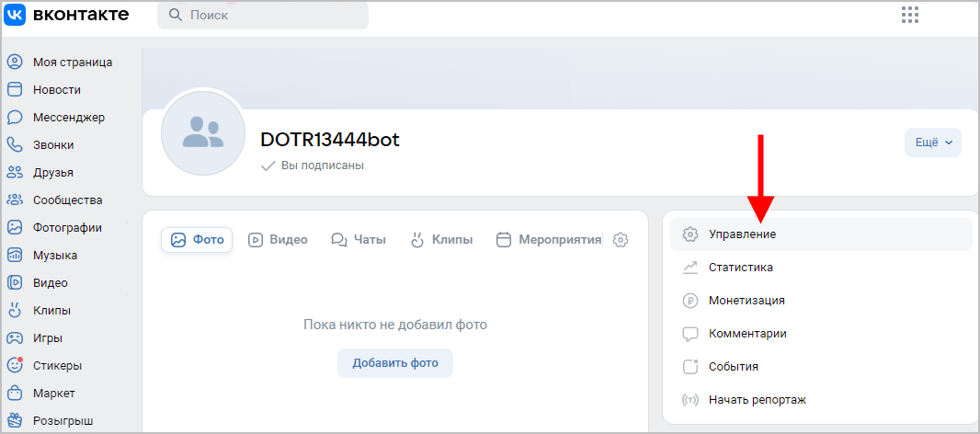
Task: Switch to the Фото tab
Action: point(197,239)
